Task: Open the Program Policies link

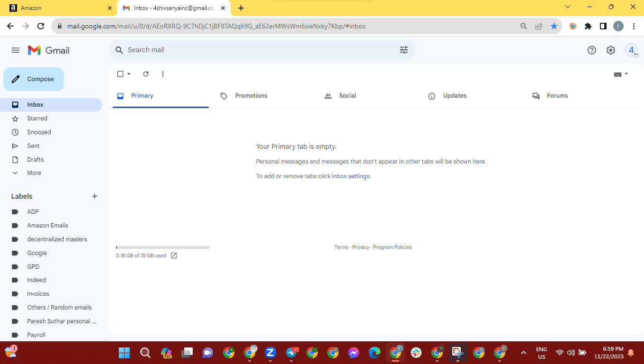Action: [x=392, y=247]
